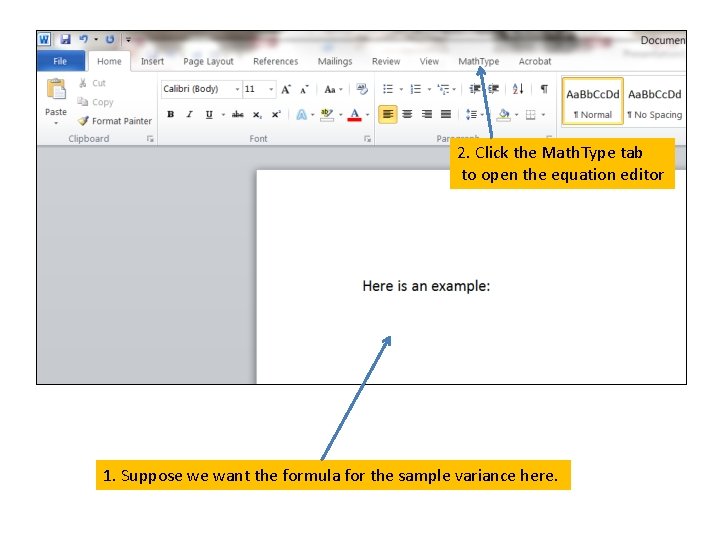720x540 pixels.
Task: Open the Change Case (Aa) menu
Action: [x=333, y=89]
